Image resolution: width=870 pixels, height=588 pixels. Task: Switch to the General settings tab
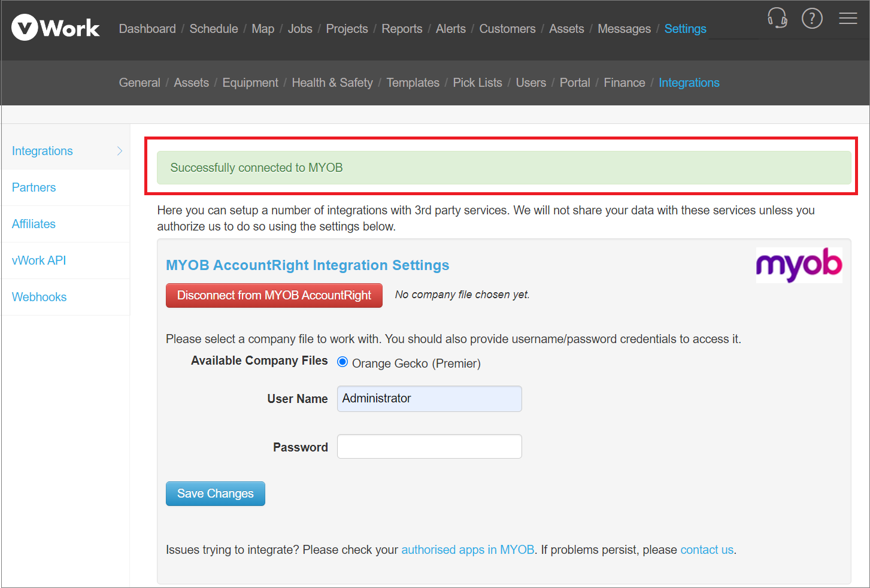pyautogui.click(x=140, y=83)
